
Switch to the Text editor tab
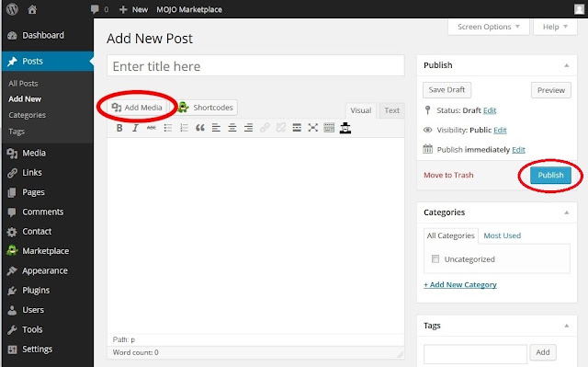(391, 110)
